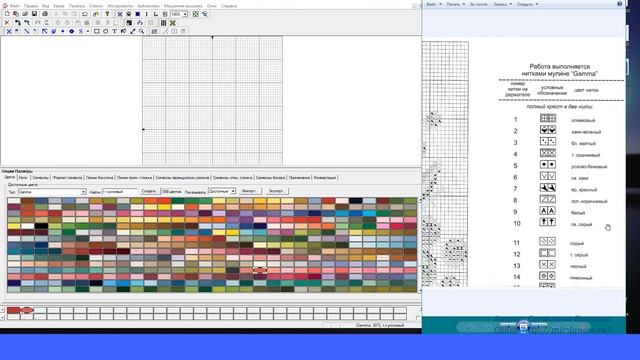
Task: Select the rectangle selection tool
Action: [x=97, y=31]
